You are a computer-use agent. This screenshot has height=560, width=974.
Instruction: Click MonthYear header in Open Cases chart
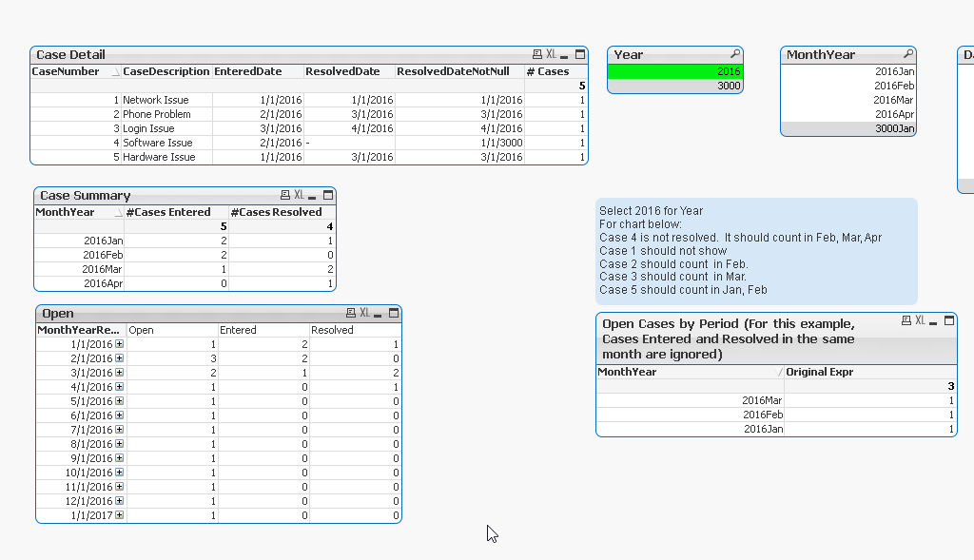(691, 372)
